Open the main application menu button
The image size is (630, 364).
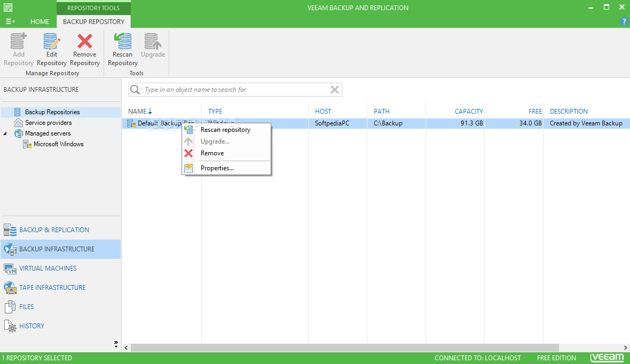pos(11,22)
